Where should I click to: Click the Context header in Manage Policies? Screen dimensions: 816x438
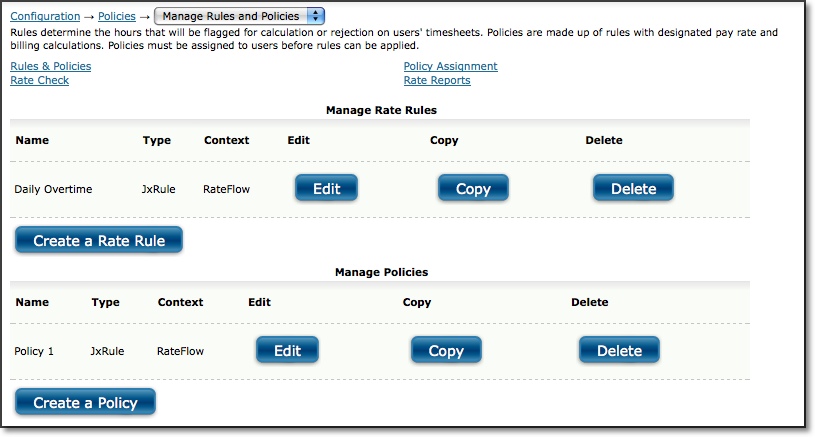click(180, 302)
